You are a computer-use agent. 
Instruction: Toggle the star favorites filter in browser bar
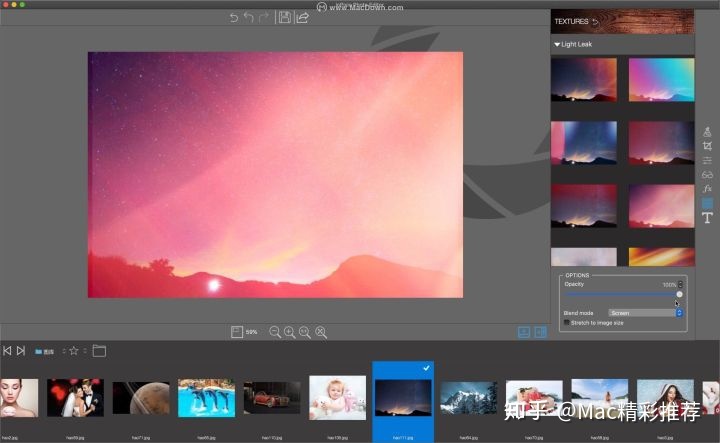(x=73, y=351)
